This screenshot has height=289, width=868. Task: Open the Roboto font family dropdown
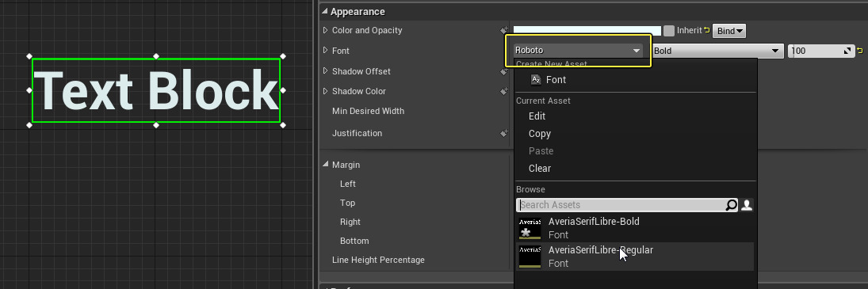tap(578, 51)
